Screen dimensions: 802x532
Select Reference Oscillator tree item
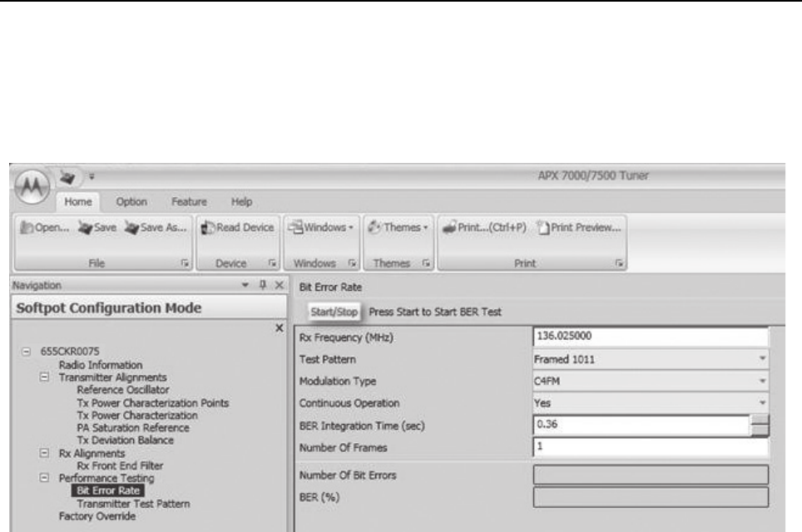(123, 389)
